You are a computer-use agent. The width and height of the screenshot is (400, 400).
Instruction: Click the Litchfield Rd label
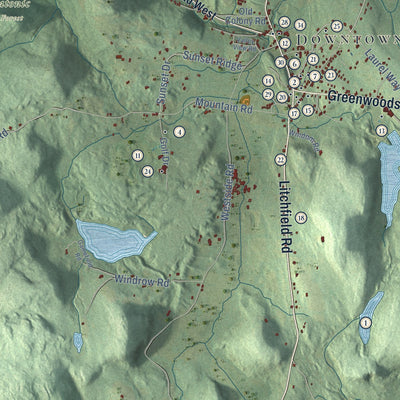285,217
